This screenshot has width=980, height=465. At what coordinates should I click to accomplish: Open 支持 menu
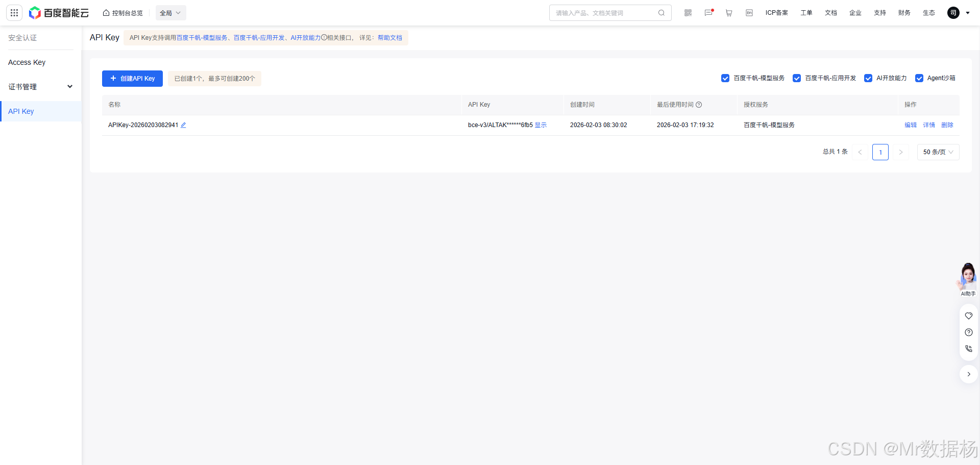click(880, 13)
